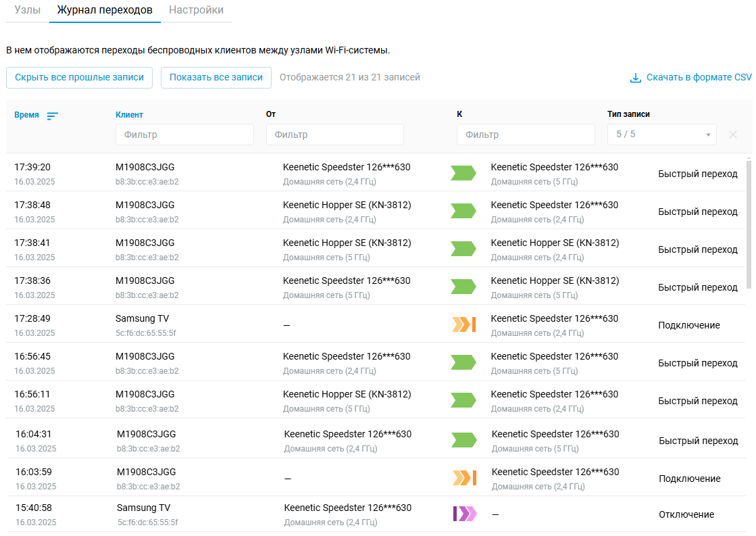Switch to the Узлы tab
Image resolution: width=756 pixels, height=536 pixels.
click(x=28, y=10)
